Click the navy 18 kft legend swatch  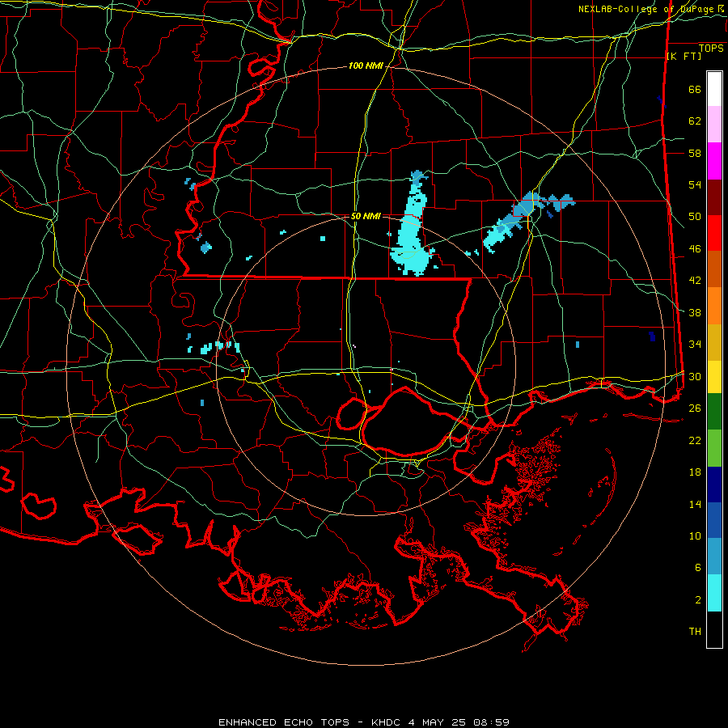click(714, 485)
